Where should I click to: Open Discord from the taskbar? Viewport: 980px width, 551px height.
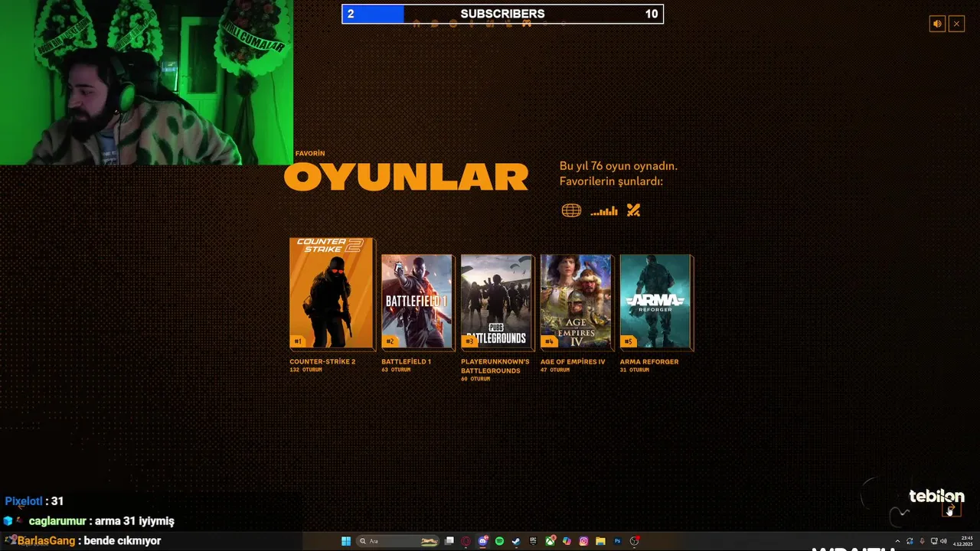tap(483, 541)
